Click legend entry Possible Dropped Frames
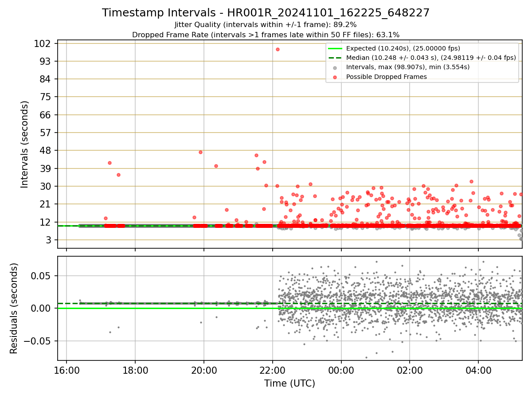 click(x=386, y=77)
